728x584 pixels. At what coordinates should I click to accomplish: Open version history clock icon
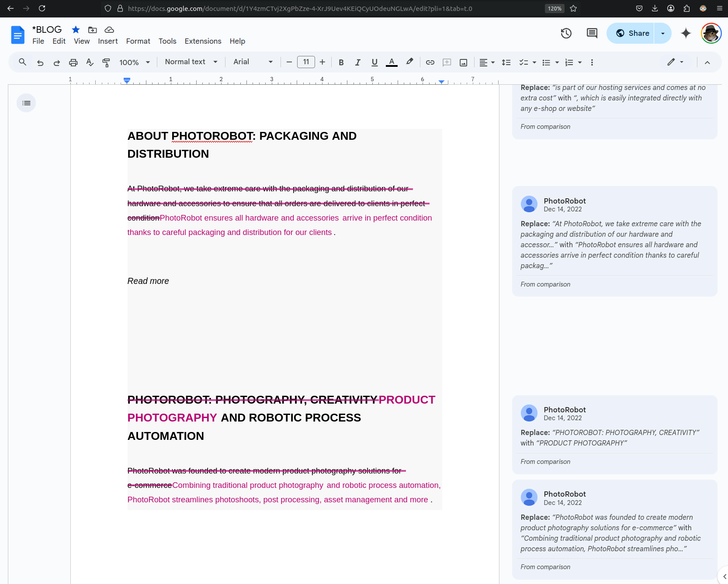pos(566,33)
